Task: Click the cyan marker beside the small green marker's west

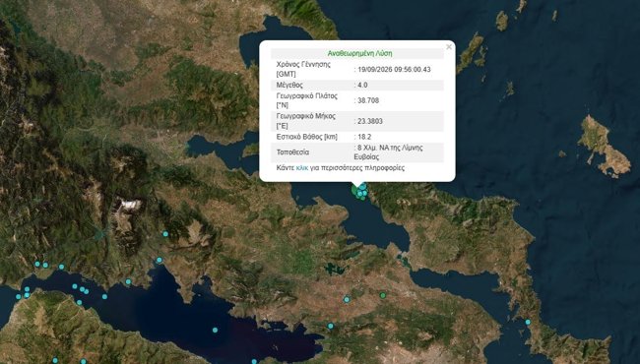Action: 347,299
